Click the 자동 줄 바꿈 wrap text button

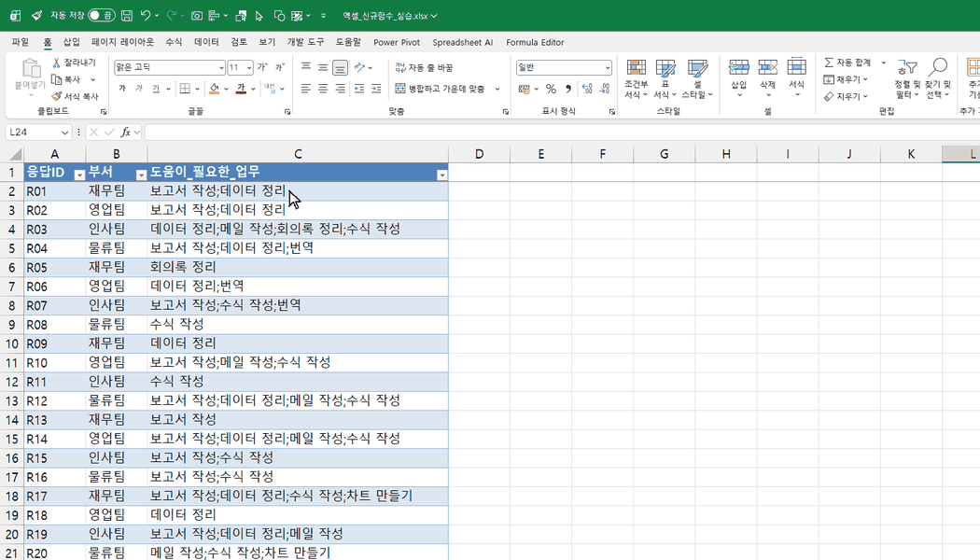coord(425,67)
